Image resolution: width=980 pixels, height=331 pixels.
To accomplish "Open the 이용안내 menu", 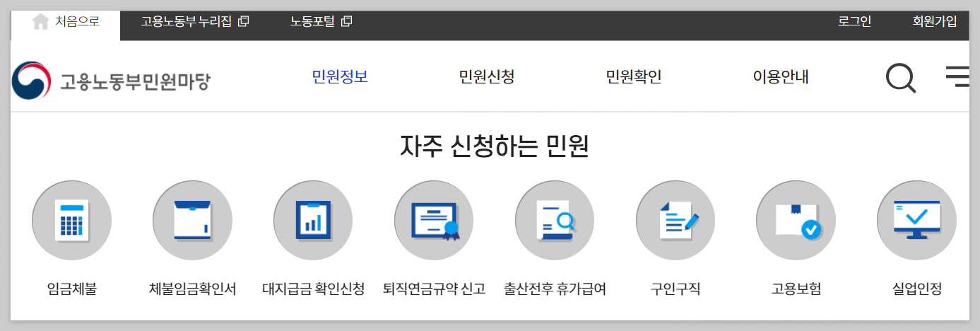I will tap(781, 77).
